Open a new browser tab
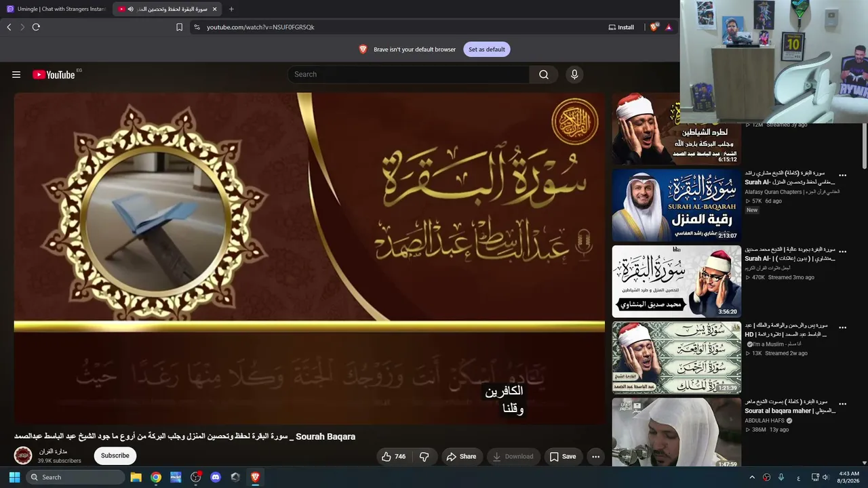868x488 pixels. (231, 9)
